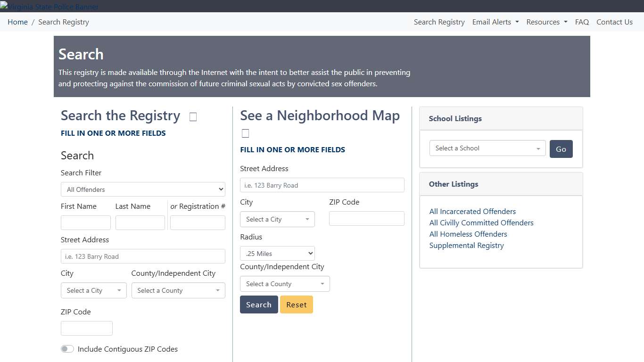Open registry Select a County dropdown
The width and height of the screenshot is (644, 362).
pyautogui.click(x=178, y=290)
